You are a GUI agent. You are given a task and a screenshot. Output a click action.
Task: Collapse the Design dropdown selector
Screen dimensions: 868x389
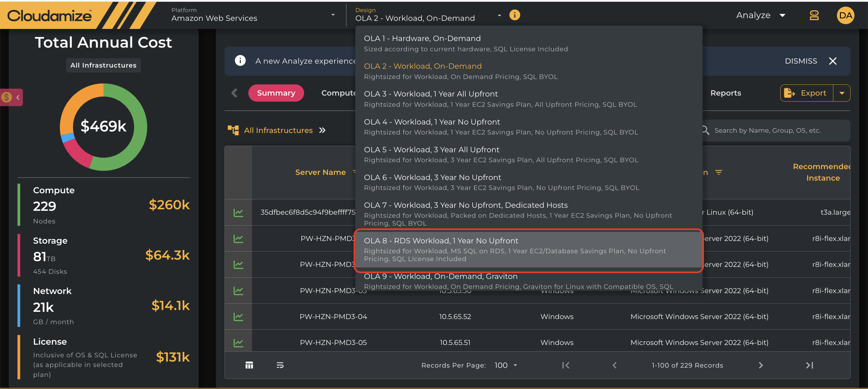click(x=499, y=15)
